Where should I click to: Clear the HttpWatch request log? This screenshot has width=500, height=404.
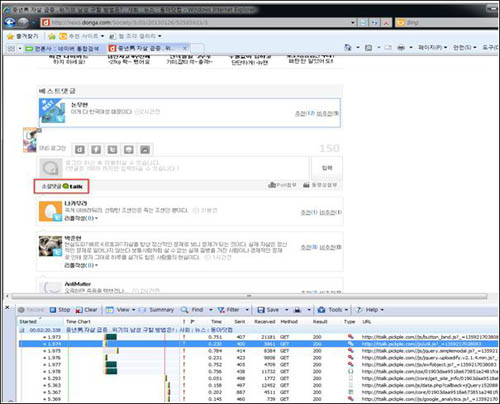[86, 310]
